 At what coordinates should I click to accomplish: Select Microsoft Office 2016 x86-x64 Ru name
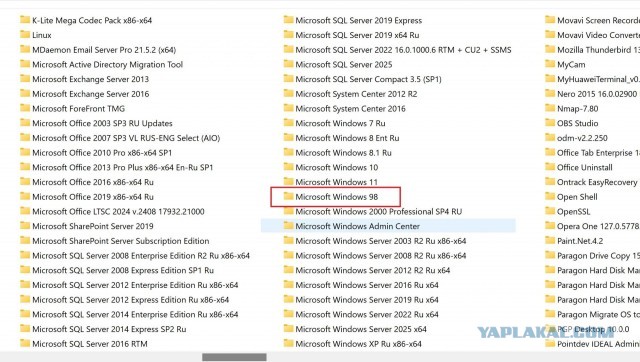point(93,182)
